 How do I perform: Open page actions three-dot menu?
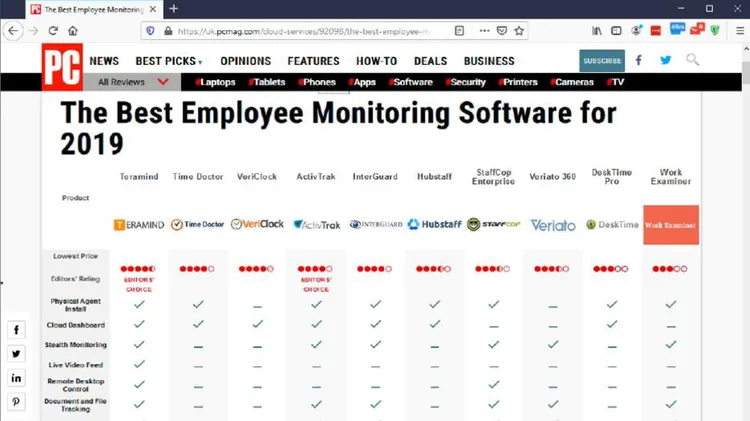(485, 31)
